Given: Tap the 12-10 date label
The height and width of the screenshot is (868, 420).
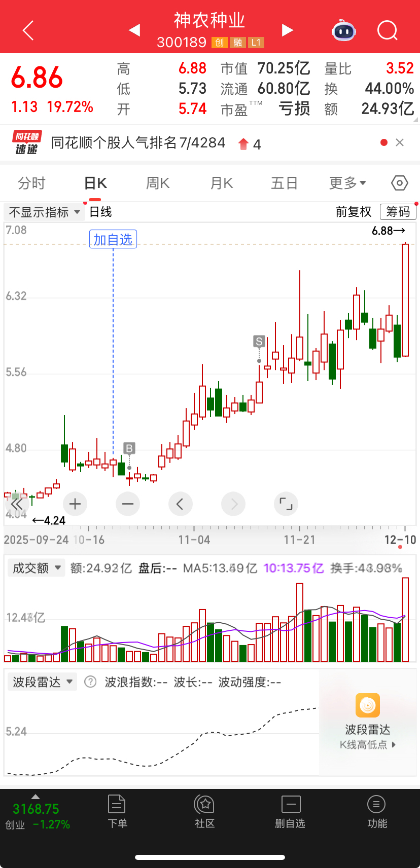Looking at the screenshot, I should 400,540.
